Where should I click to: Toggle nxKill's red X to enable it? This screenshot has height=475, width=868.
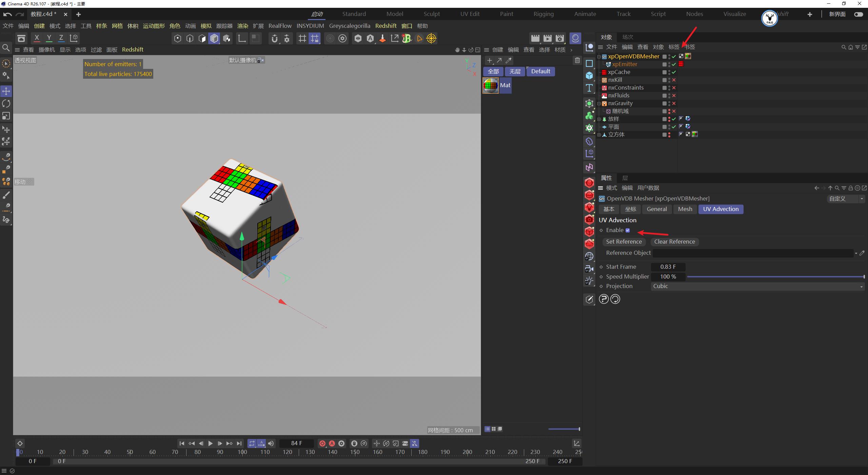(x=674, y=80)
